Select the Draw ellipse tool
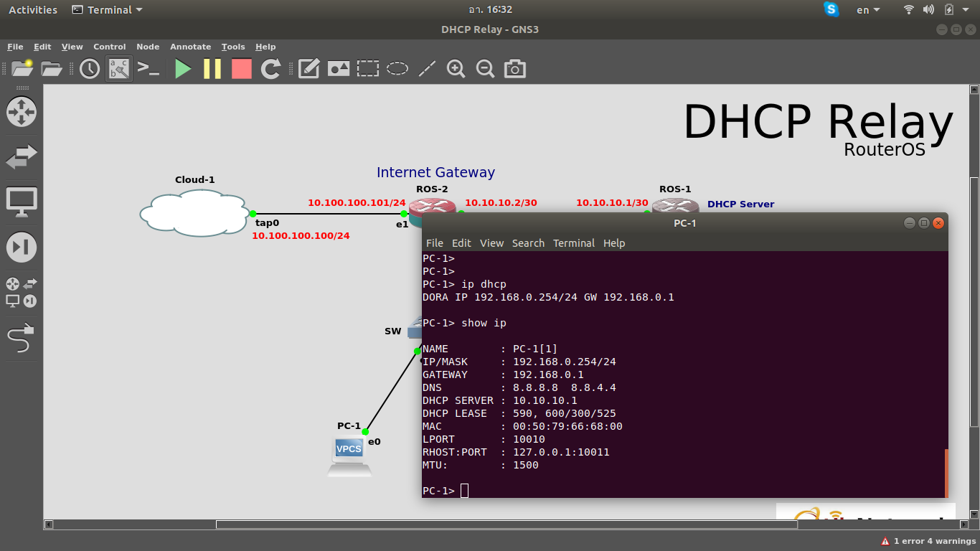980x551 pixels. tap(397, 69)
